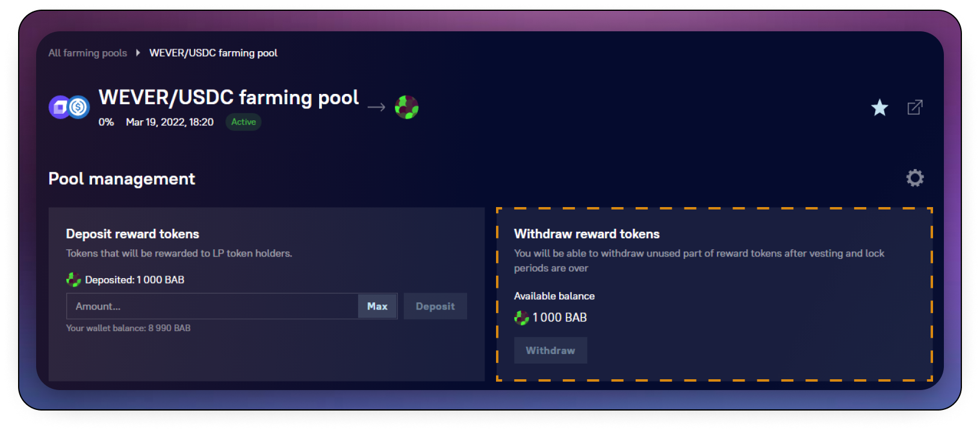Click the BAB reward token icon beside the pool title
980x431 pixels.
(x=406, y=107)
